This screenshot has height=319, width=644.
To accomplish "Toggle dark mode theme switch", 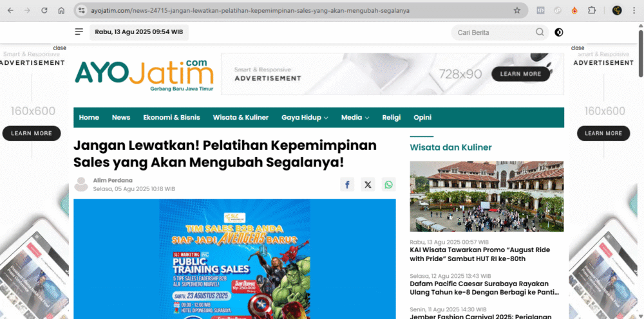I will (x=558, y=32).
